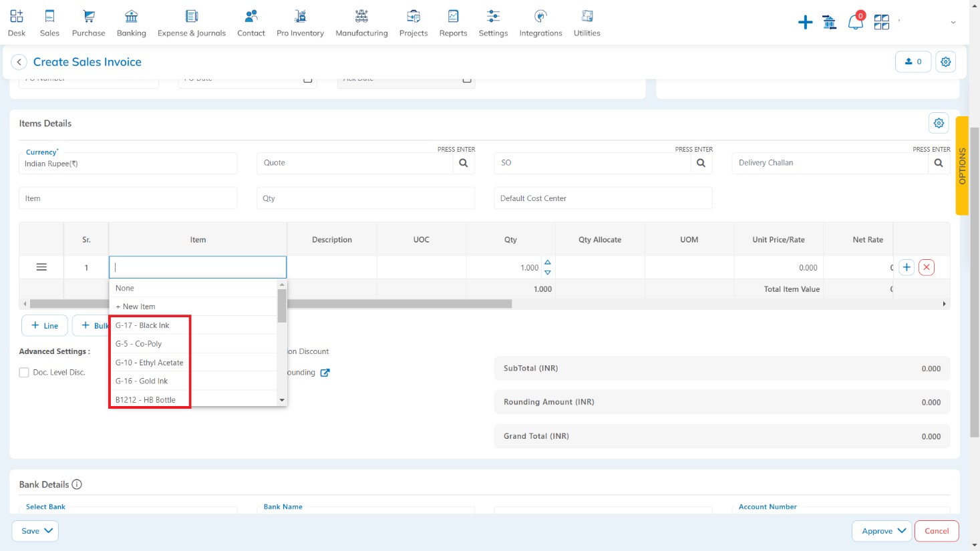Click the items table horizontal scrollbar

271,304
